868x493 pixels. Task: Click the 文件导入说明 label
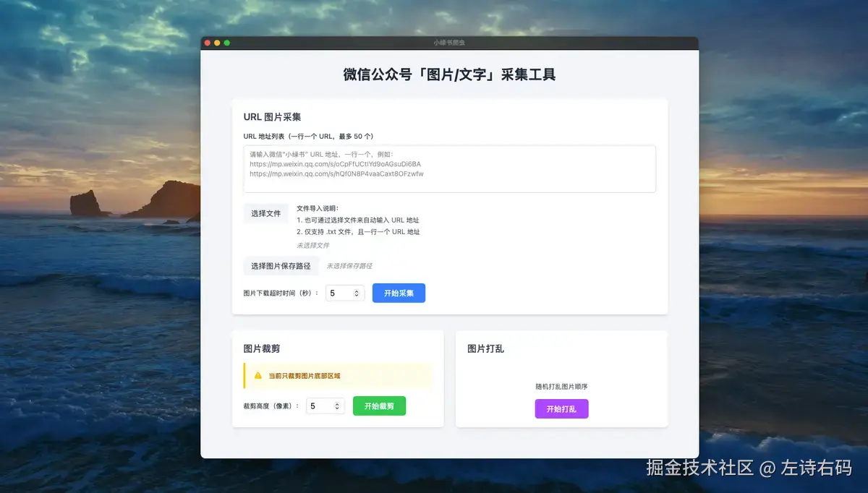(318, 208)
